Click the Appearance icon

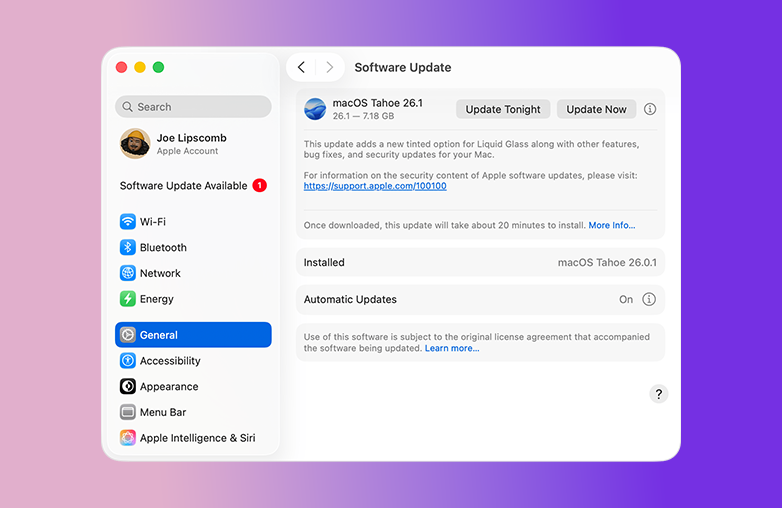coord(128,386)
